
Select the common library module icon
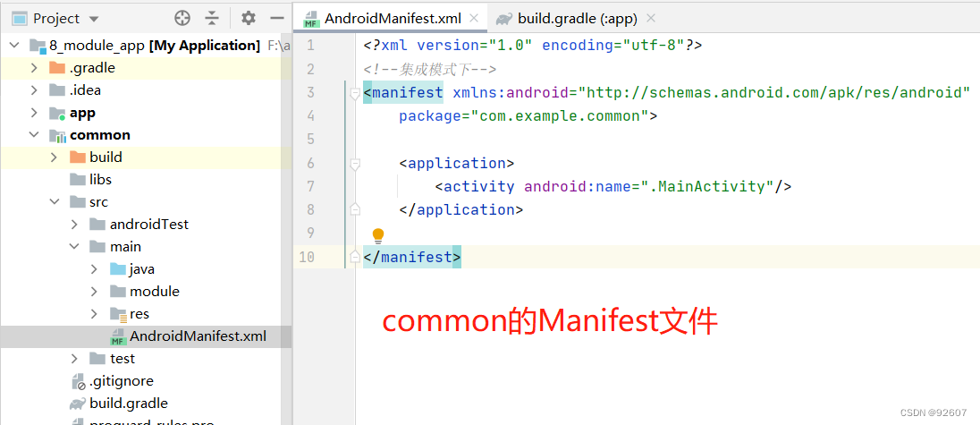[57, 135]
